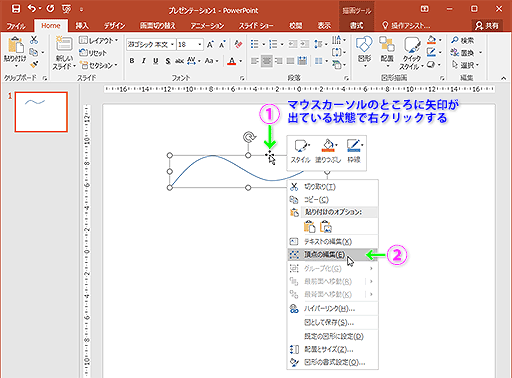Click the Decrease Font Size icon
This screenshot has width=512, height=378.
click(222, 44)
